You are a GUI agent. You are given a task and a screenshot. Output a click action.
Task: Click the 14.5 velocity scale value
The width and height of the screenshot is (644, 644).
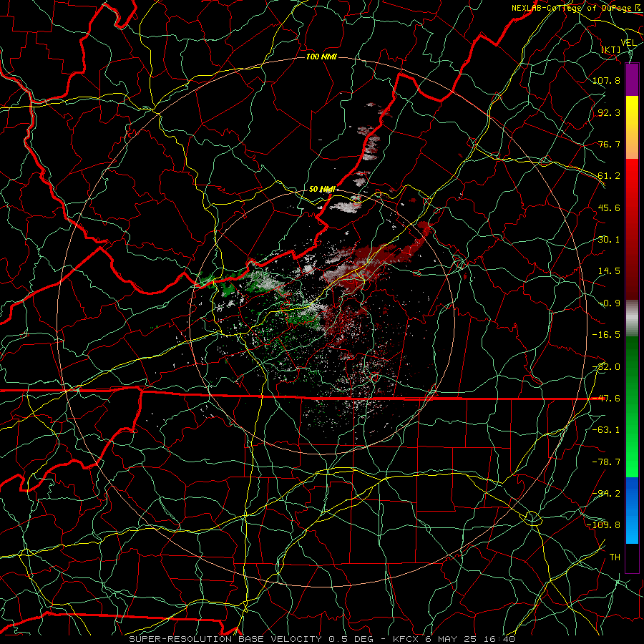(609, 271)
